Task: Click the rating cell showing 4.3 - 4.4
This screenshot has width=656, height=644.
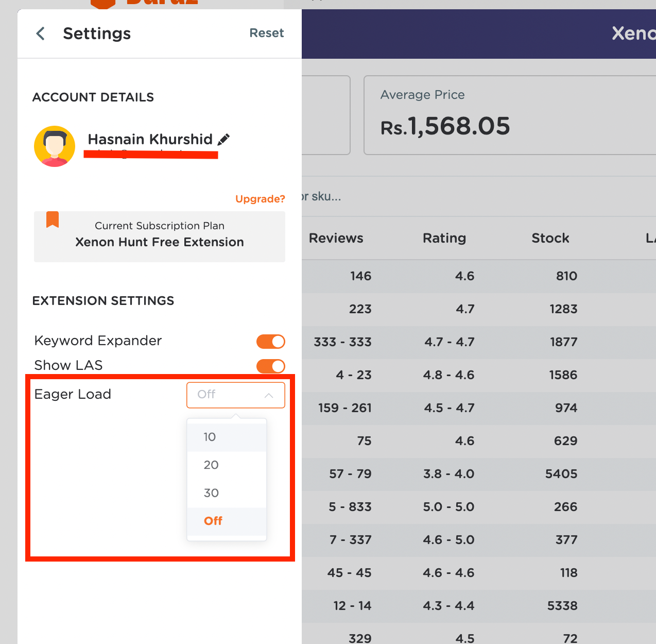Action: 449,606
